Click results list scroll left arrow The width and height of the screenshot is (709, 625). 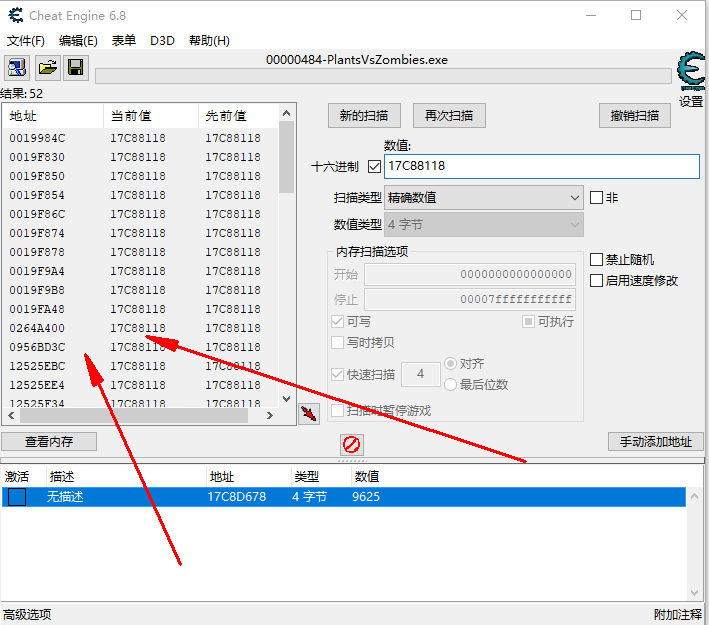pos(11,415)
